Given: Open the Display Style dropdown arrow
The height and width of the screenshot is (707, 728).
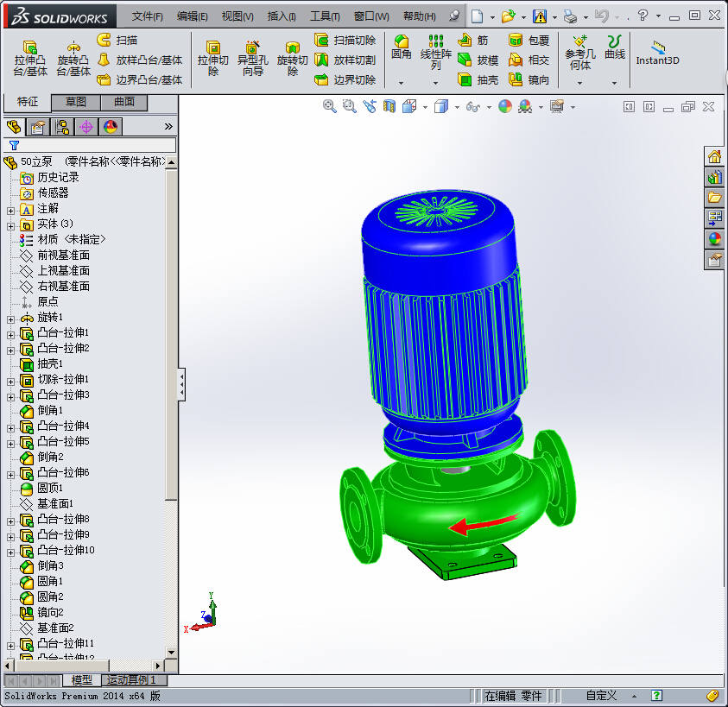Looking at the screenshot, I should (x=458, y=107).
